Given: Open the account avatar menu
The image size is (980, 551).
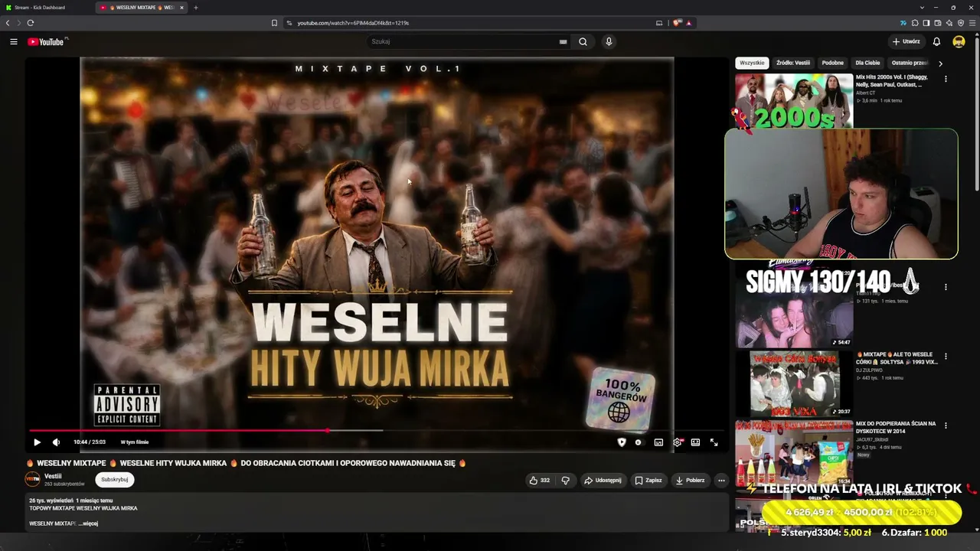Looking at the screenshot, I should click(x=959, y=41).
